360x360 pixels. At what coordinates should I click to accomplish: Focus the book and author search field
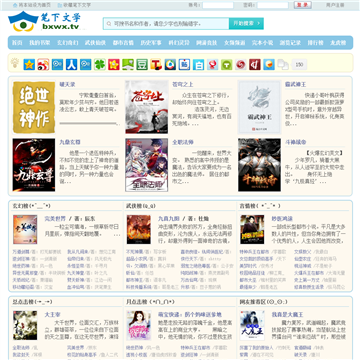click(x=166, y=24)
